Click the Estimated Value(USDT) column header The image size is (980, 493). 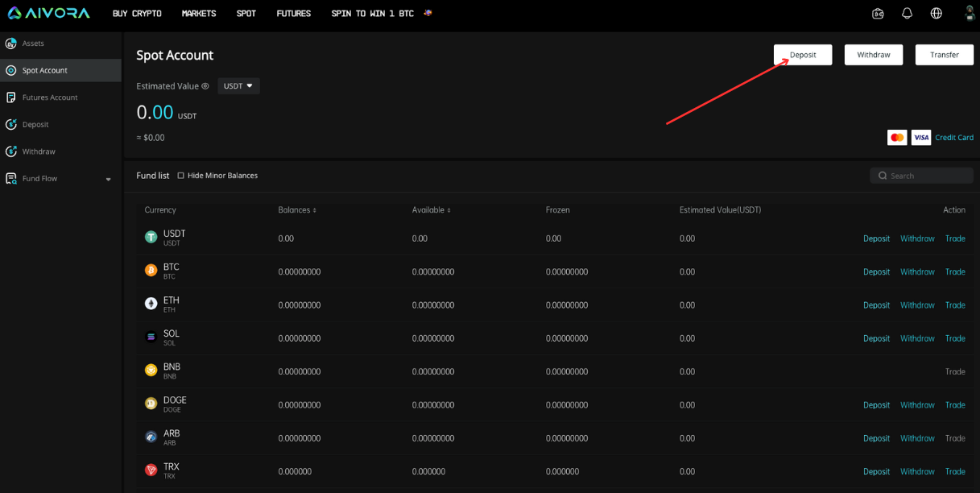coord(720,210)
